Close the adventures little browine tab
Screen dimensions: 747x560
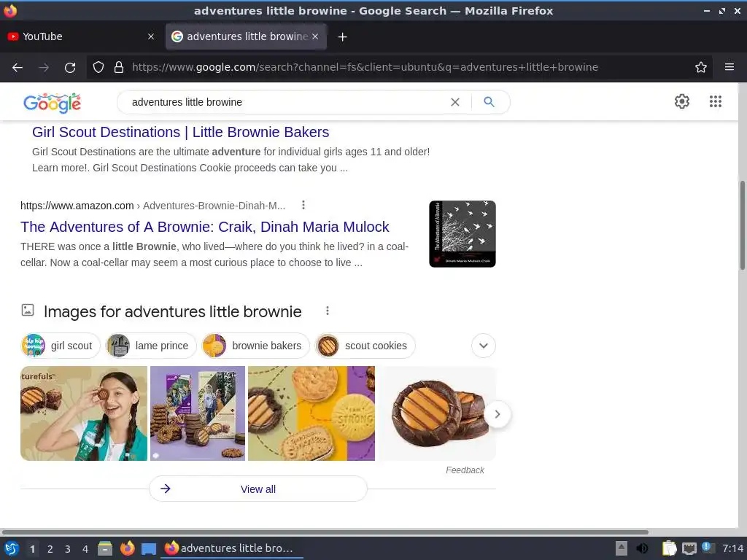point(315,36)
